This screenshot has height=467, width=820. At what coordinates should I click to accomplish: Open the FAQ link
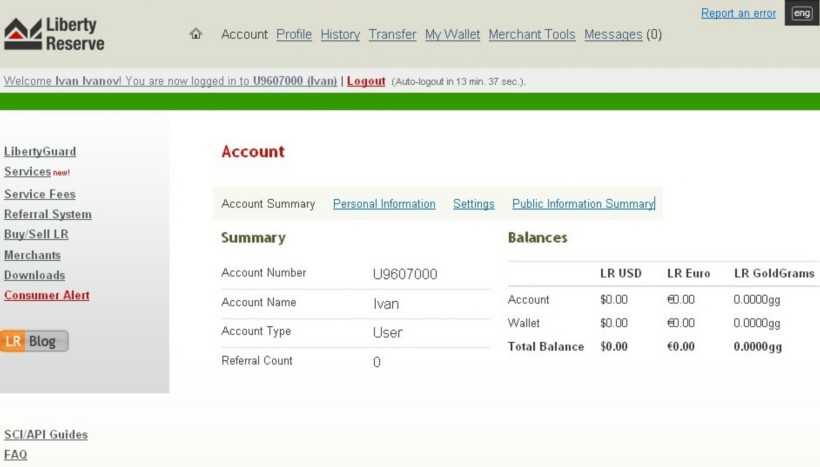point(16,455)
